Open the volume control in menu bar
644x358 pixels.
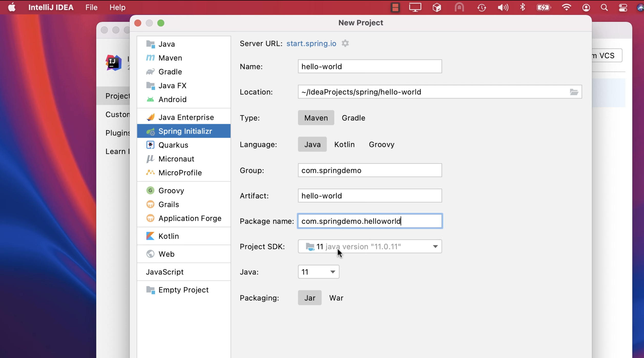point(503,7)
